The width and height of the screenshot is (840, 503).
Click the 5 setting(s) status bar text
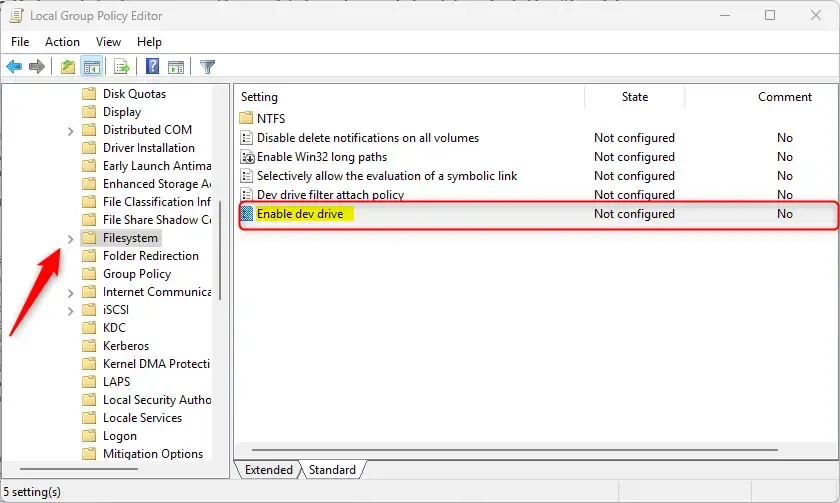click(x=32, y=492)
